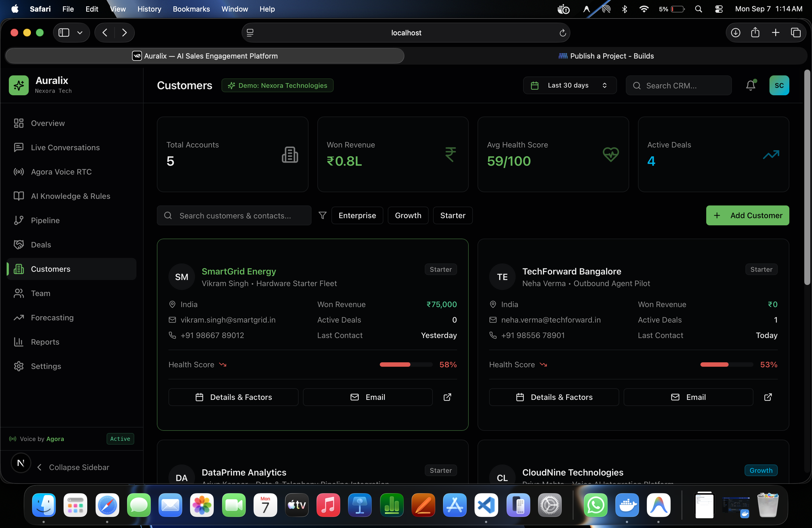This screenshot has height=528, width=812.
Task: Click the Search CRM field
Action: coord(679,85)
